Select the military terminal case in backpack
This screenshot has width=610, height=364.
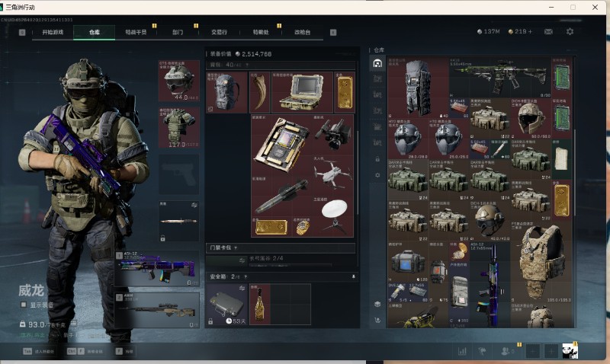302,92
